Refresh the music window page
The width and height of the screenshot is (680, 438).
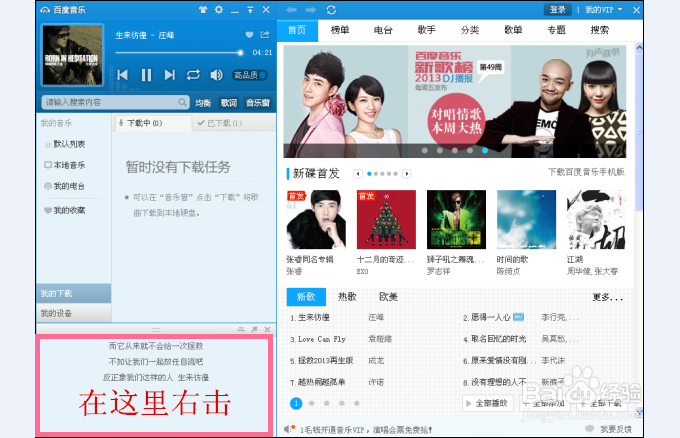(331, 10)
